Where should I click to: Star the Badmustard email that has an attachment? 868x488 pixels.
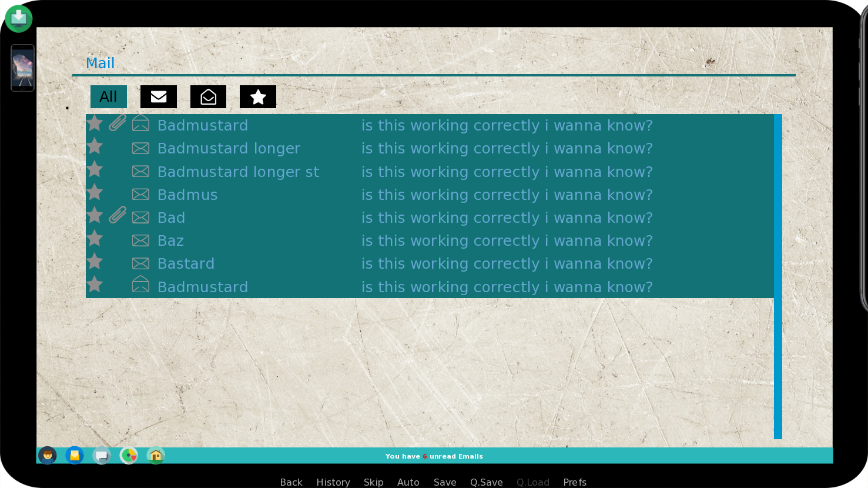(95, 123)
